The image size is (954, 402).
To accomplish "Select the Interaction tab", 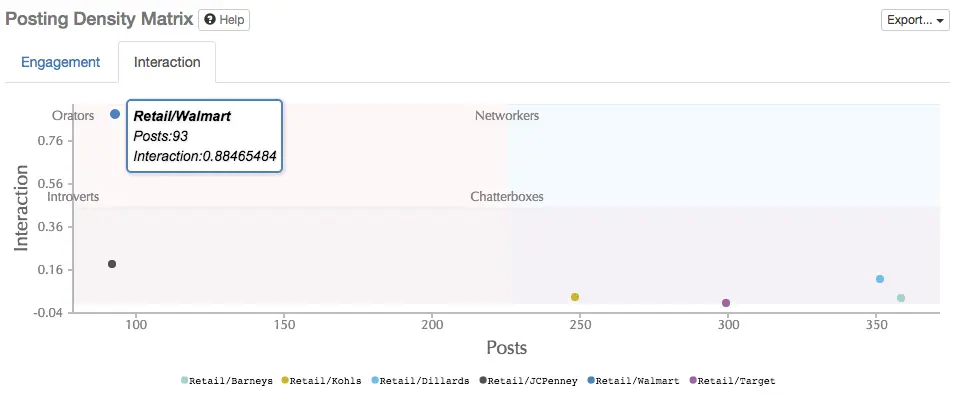I will [x=167, y=62].
